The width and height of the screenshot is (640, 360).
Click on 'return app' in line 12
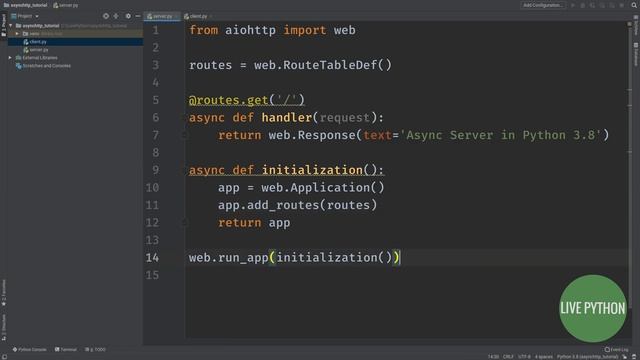[x=254, y=223]
